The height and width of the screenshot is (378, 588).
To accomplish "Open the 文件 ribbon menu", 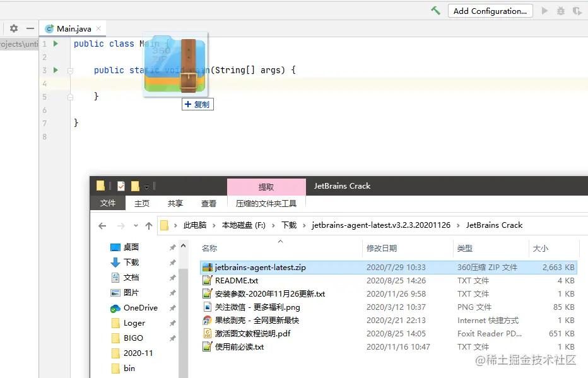I will coord(108,203).
